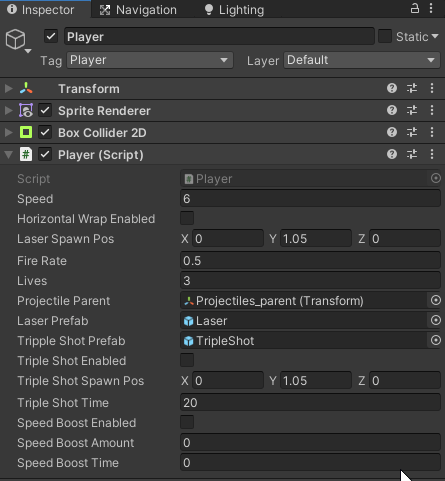The image size is (445, 481).
Task: Disable the Sprite Renderer component checkbox
Action: click(x=45, y=110)
